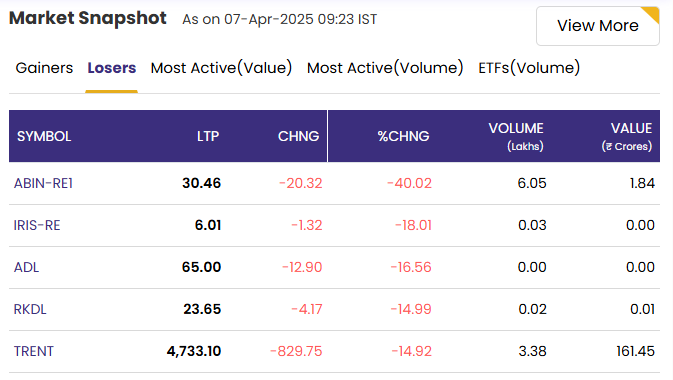
Task: Click the VALUE (₹ Crores) column header
Action: 627,137
